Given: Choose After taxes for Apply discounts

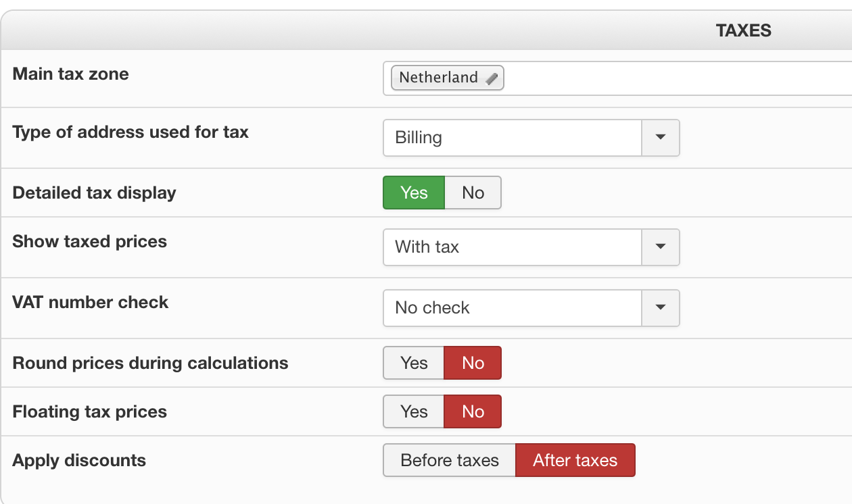Looking at the screenshot, I should pyautogui.click(x=575, y=461).
